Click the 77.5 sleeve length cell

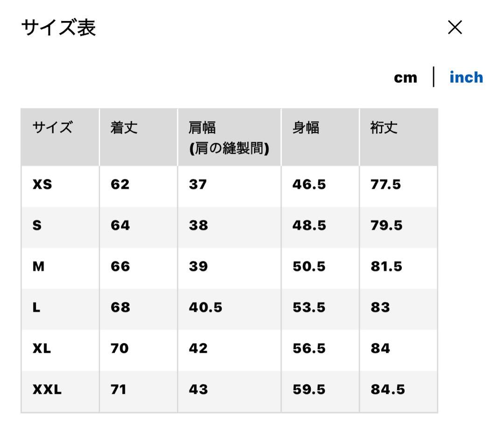(x=385, y=185)
